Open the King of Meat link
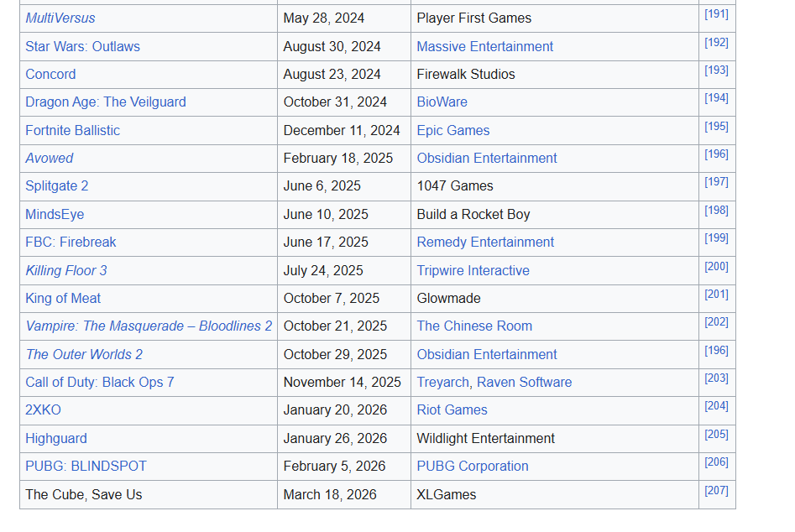This screenshot has width=795, height=532. (63, 299)
